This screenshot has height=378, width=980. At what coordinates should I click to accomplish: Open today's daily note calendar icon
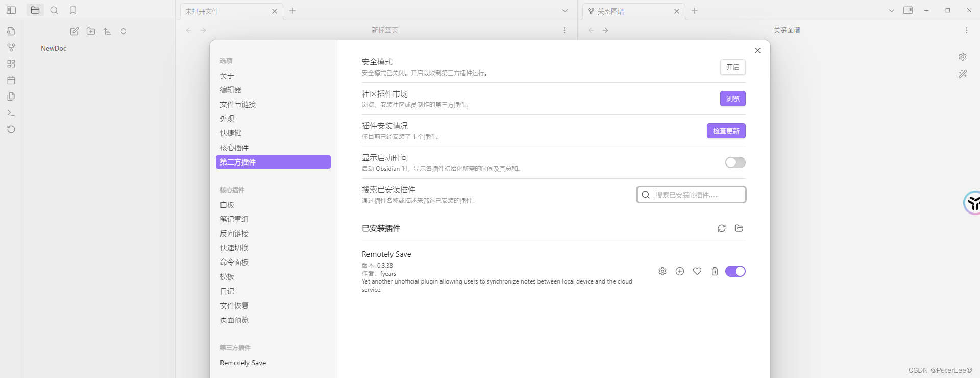click(x=11, y=80)
